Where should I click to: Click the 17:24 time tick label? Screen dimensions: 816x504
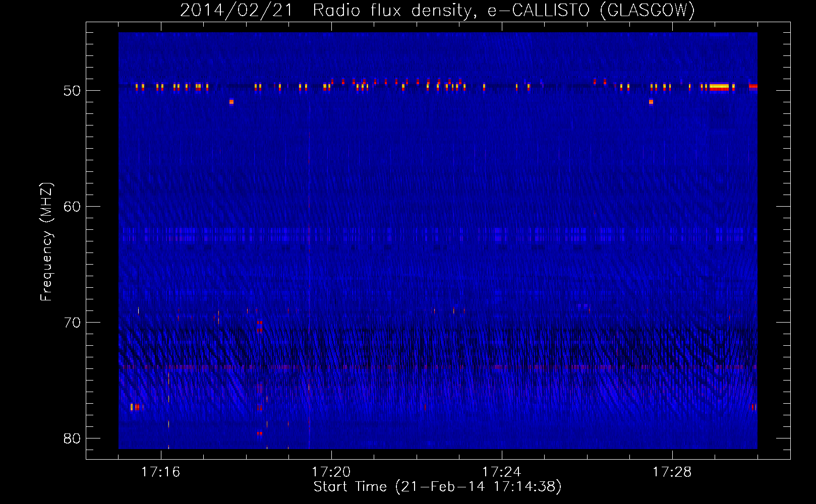coord(501,472)
